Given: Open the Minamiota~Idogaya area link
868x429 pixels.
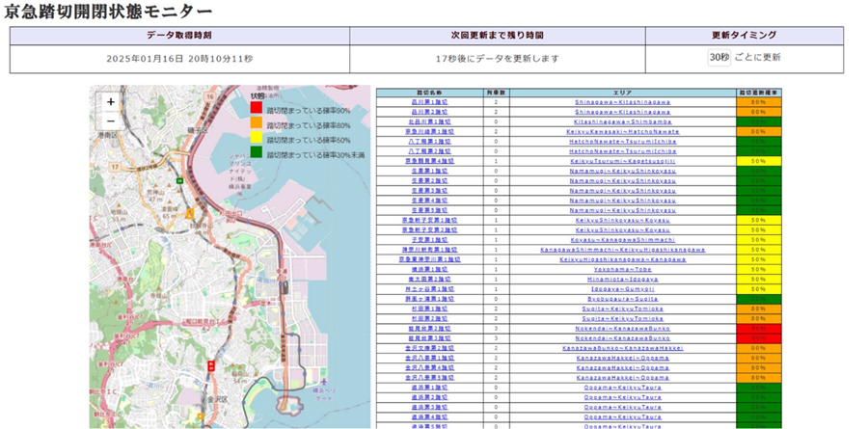Looking at the screenshot, I should tap(624, 279).
